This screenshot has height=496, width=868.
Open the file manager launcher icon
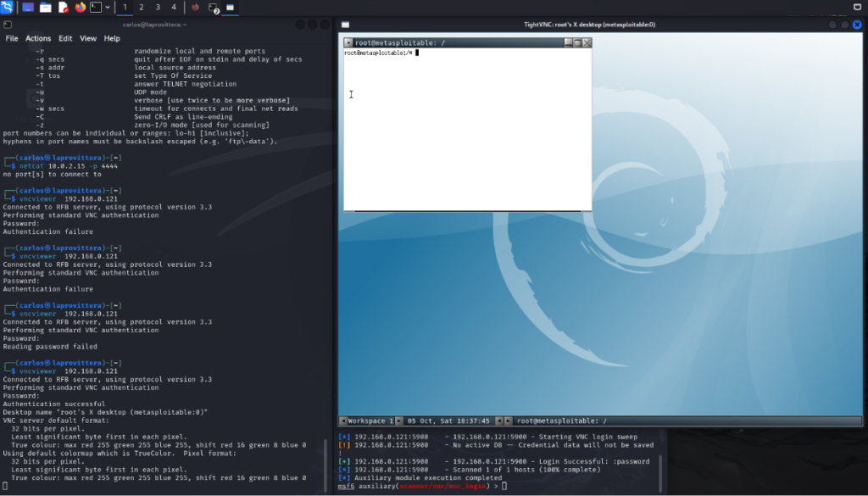[x=46, y=7]
